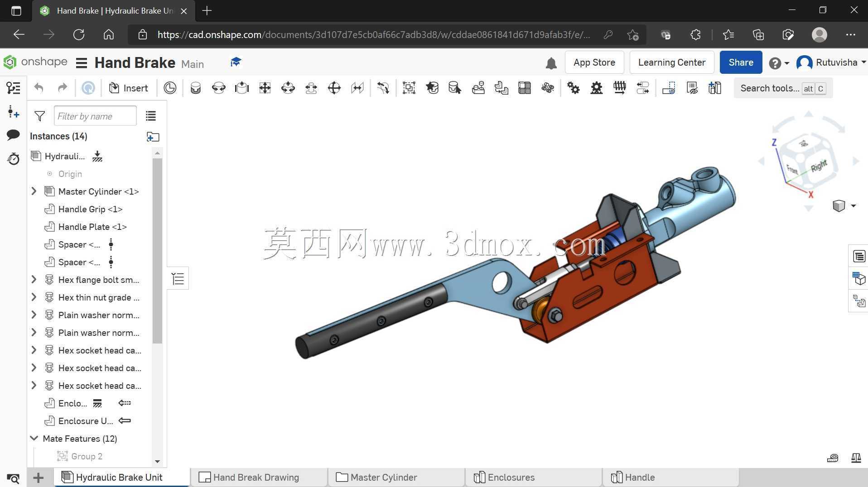Switch to Hand Break Drawing tab
Image resolution: width=868 pixels, height=487 pixels.
click(258, 477)
